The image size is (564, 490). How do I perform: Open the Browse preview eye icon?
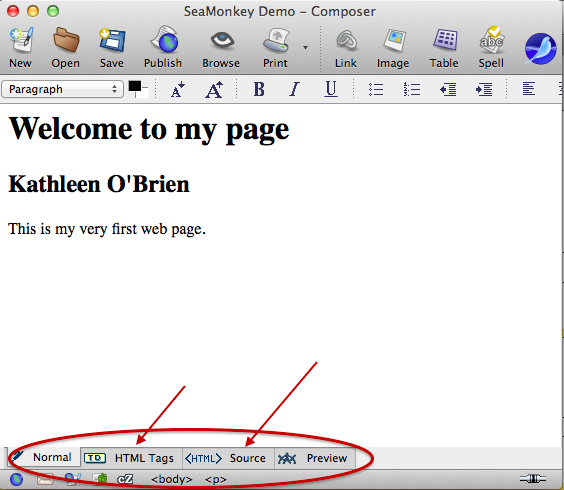[222, 40]
